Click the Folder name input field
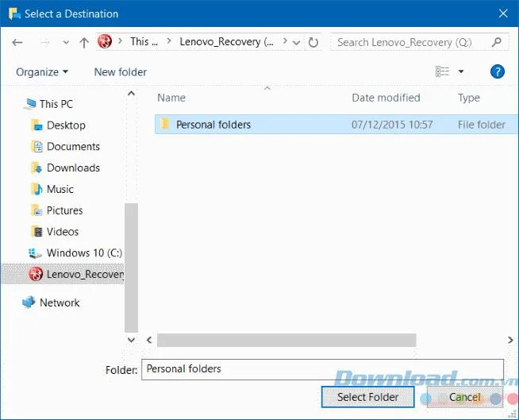519x420 pixels. (x=322, y=369)
